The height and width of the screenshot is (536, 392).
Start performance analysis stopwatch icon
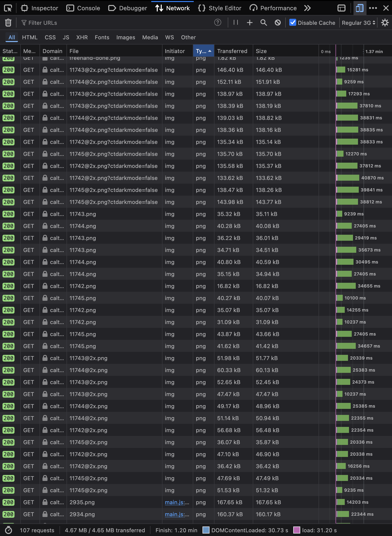coord(8,530)
